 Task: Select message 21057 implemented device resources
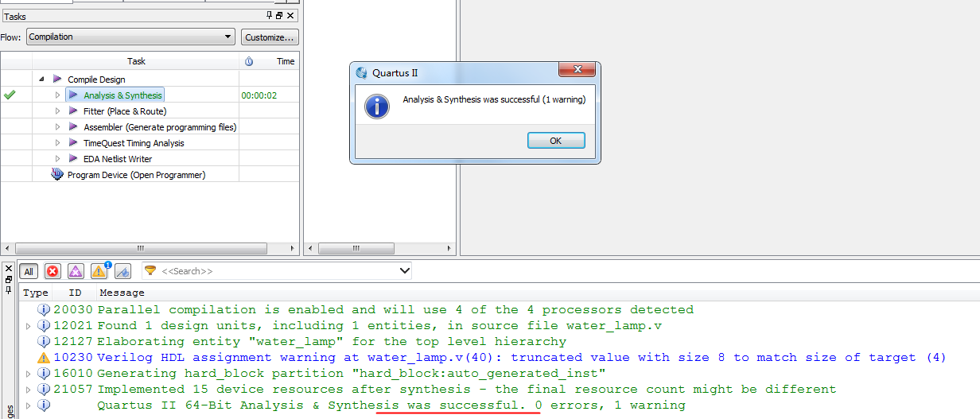(x=467, y=390)
